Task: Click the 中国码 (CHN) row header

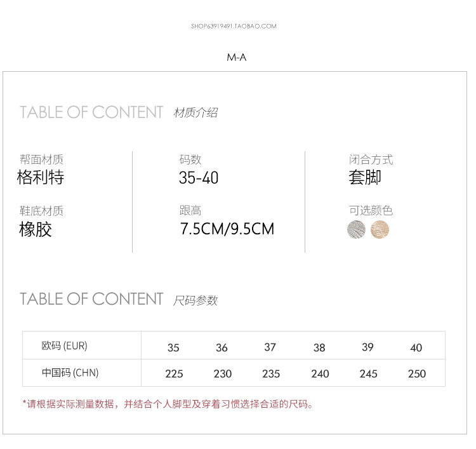Action: click(x=70, y=373)
